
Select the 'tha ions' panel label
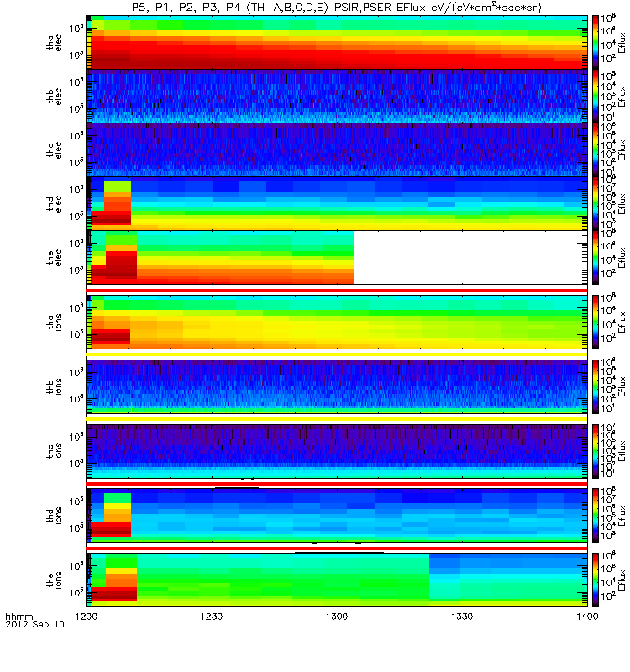[x=55, y=322]
